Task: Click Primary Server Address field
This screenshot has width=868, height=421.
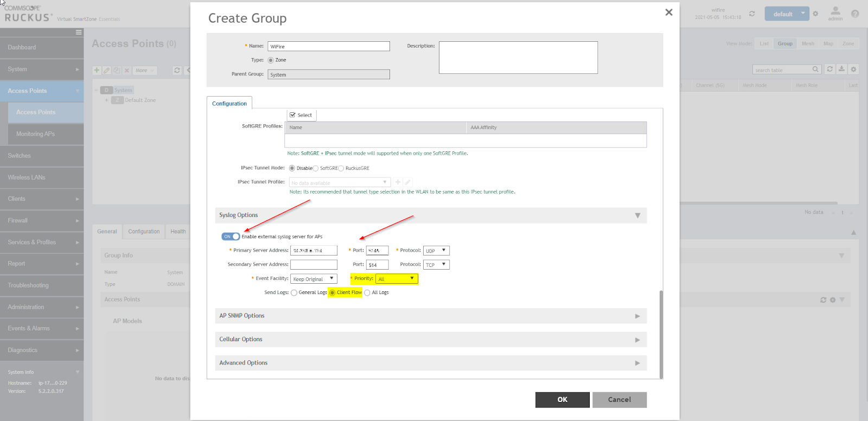Action: (314, 251)
